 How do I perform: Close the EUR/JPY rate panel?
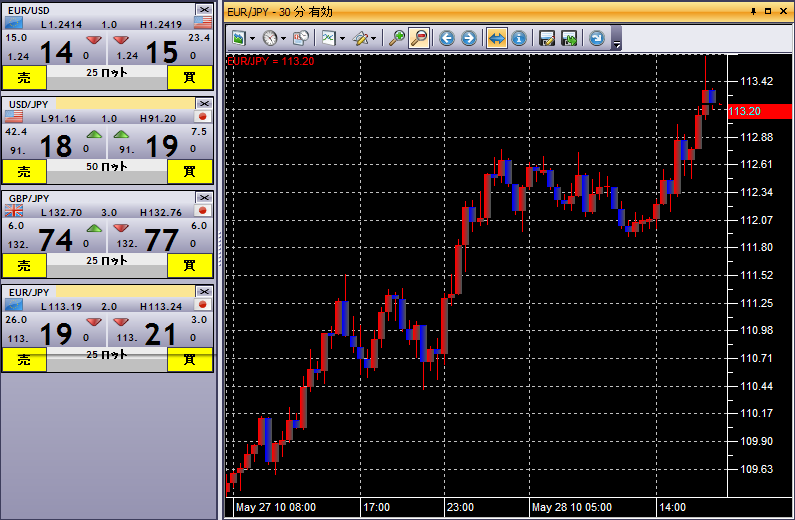[x=204, y=291]
